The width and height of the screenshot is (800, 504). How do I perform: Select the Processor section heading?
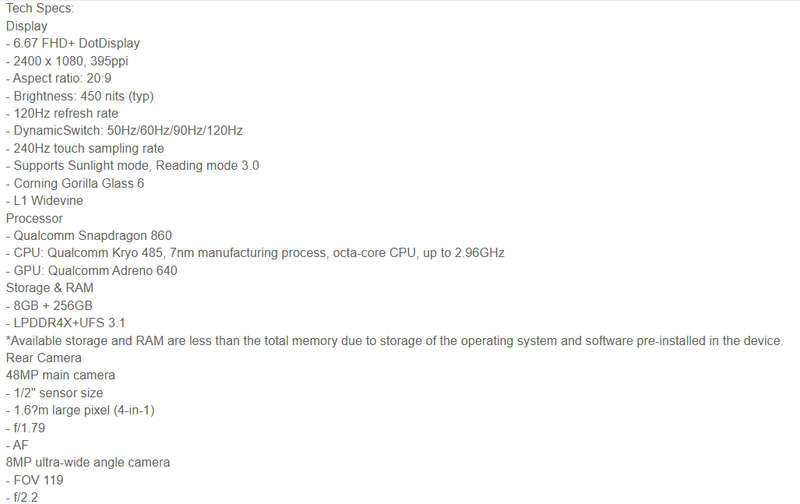[34, 218]
